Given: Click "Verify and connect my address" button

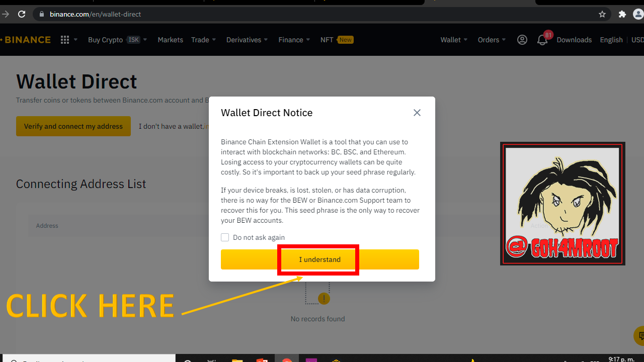Looking at the screenshot, I should coord(73,126).
